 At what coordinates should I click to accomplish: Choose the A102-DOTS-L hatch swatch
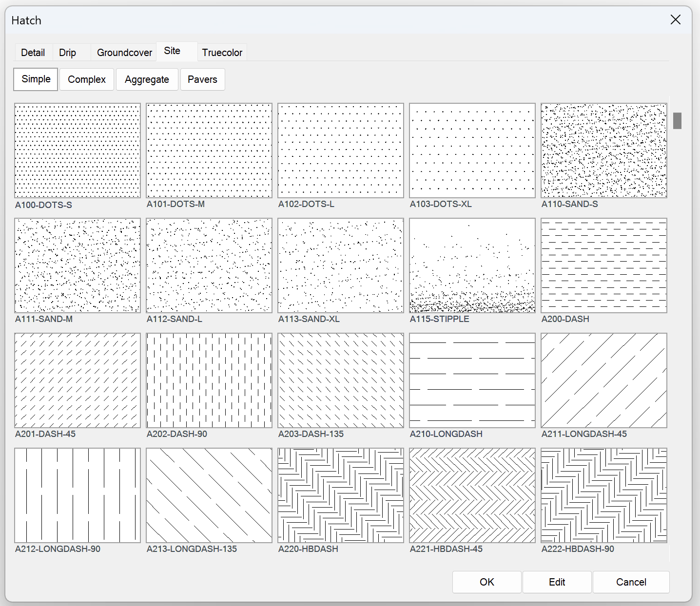pos(341,151)
